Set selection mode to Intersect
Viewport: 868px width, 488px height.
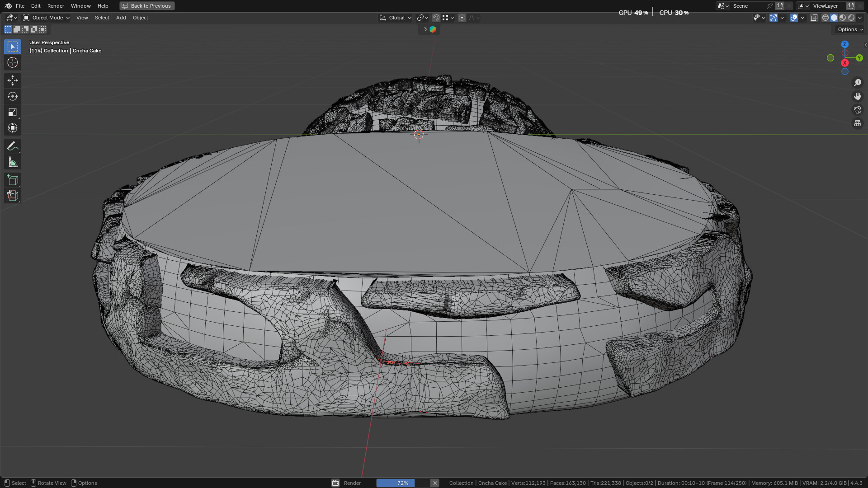[42, 29]
